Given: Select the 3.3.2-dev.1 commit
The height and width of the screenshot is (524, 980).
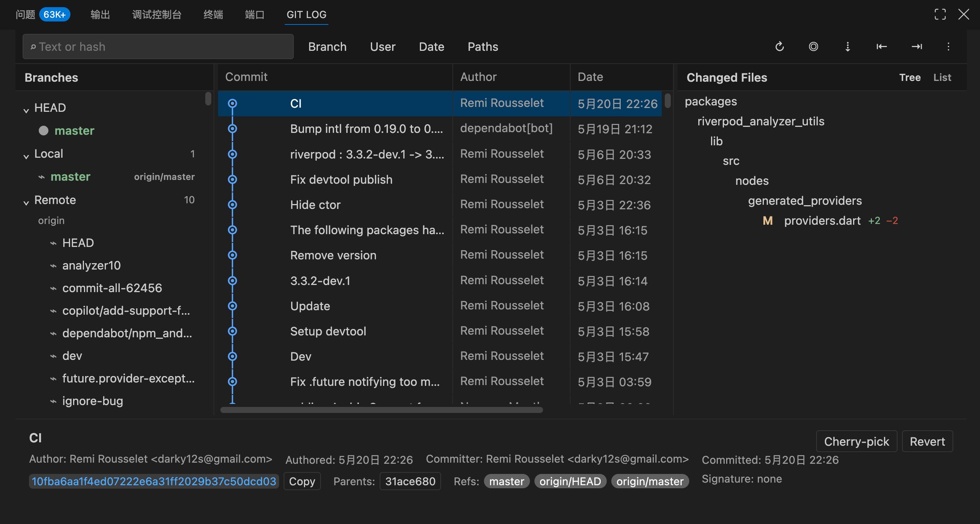Looking at the screenshot, I should point(440,280).
